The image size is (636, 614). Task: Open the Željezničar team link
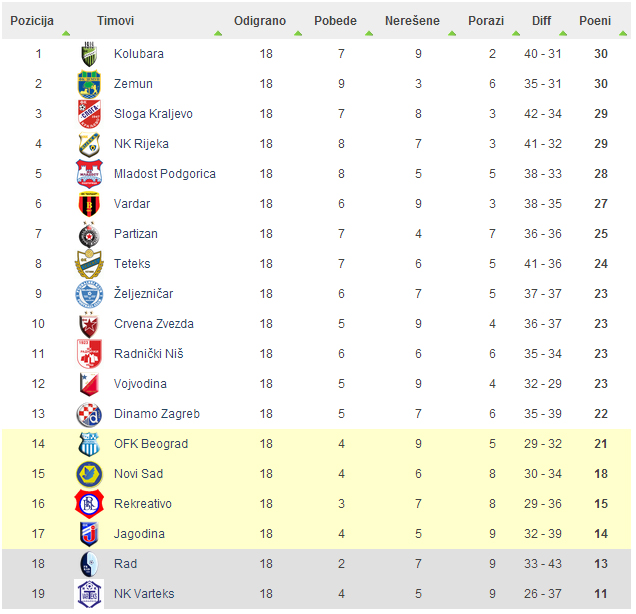(x=144, y=294)
